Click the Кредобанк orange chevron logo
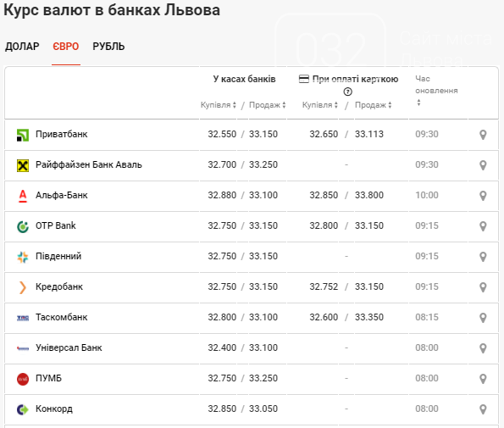 click(x=23, y=287)
